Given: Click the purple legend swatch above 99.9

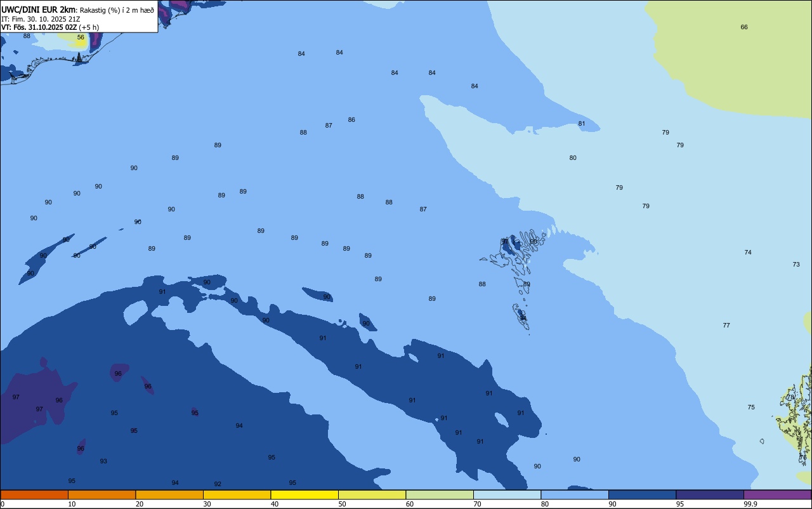Looking at the screenshot, I should [777, 494].
